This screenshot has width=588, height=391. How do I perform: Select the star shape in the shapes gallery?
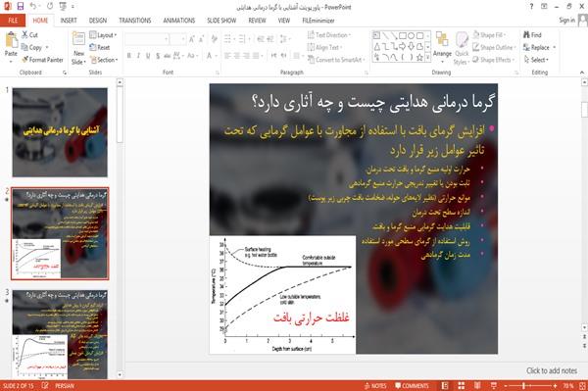click(419, 58)
